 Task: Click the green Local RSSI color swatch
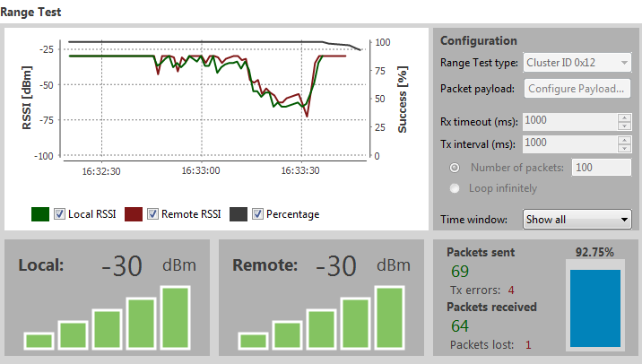[x=40, y=213]
